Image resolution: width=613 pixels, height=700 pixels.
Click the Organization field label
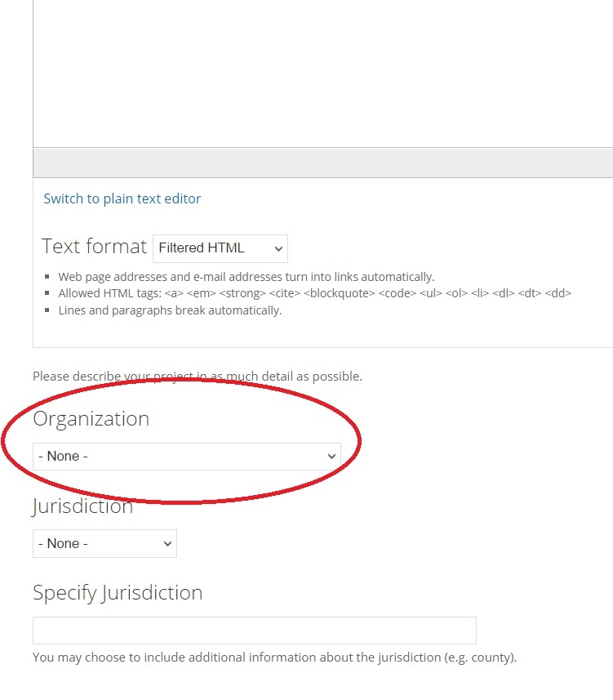(91, 420)
